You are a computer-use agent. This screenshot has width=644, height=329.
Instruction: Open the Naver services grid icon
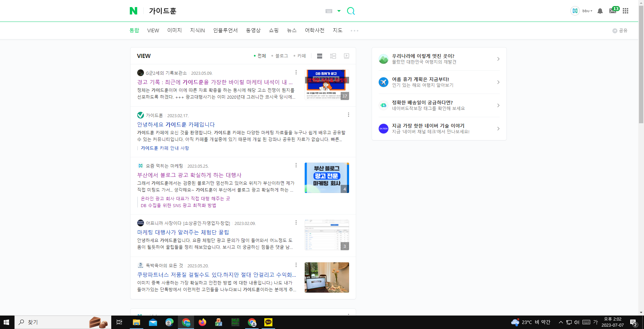626,11
